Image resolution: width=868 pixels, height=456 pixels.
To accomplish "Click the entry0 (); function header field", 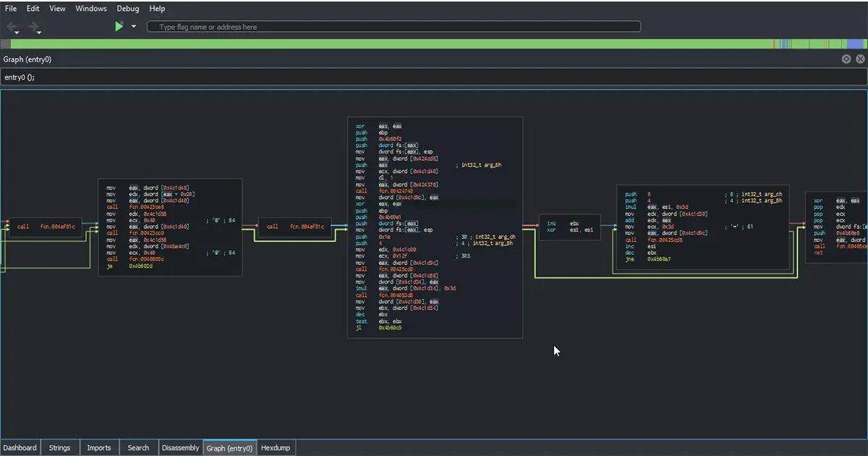I will coord(434,77).
